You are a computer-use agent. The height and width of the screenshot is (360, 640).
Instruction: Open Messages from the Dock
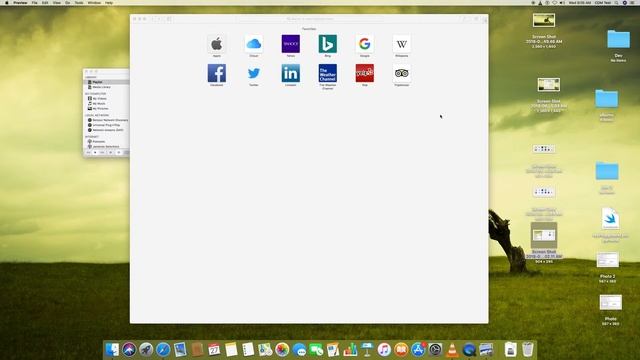click(299, 350)
